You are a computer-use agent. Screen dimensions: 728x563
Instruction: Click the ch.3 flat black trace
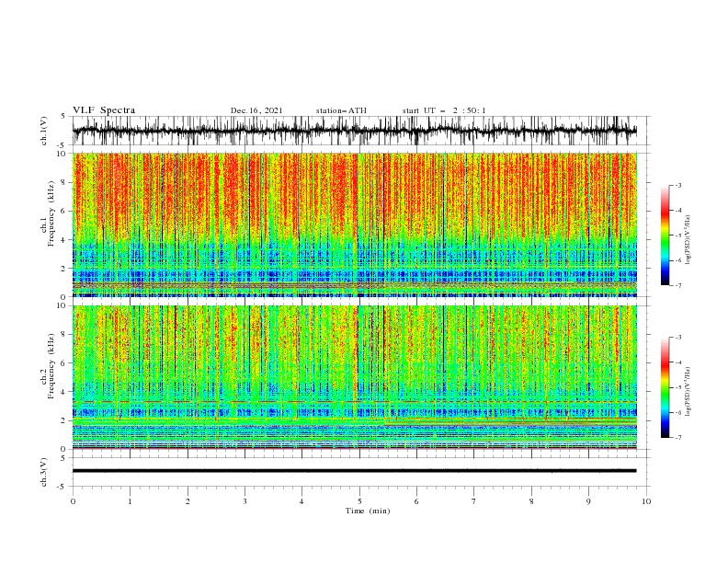pos(354,471)
